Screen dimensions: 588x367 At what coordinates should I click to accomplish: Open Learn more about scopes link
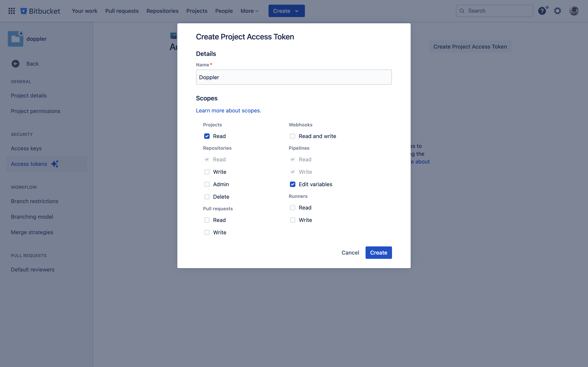[x=228, y=110]
